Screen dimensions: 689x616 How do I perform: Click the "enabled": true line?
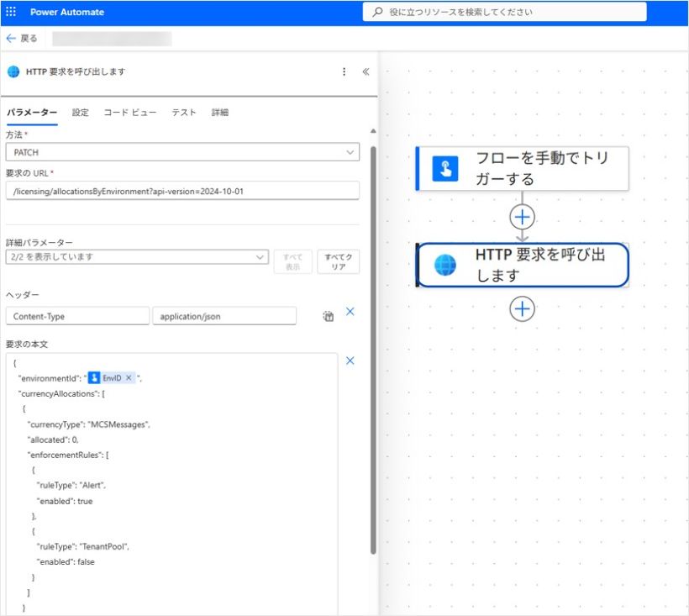coord(65,501)
